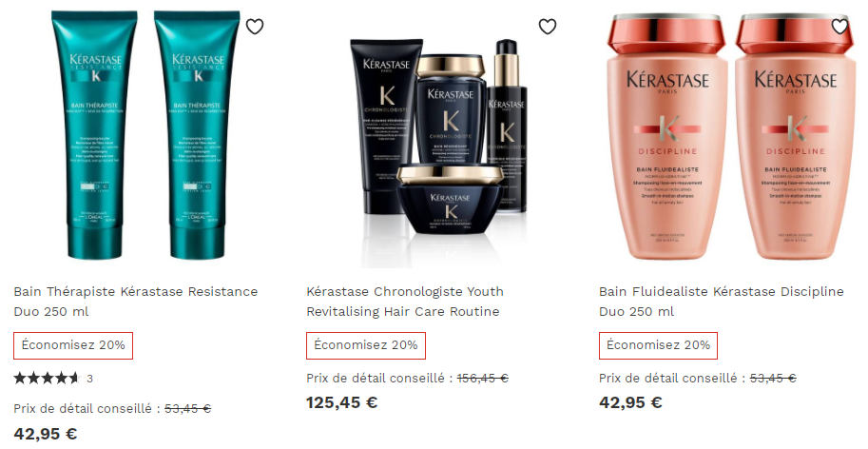View star rating reviews for Bain Thérapiste
The height and width of the screenshot is (449, 868).
click(47, 379)
